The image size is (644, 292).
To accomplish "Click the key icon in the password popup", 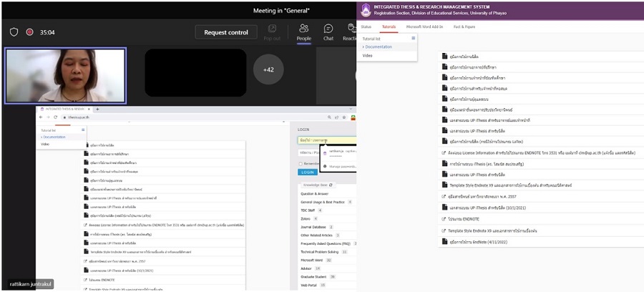I will coord(325,166).
